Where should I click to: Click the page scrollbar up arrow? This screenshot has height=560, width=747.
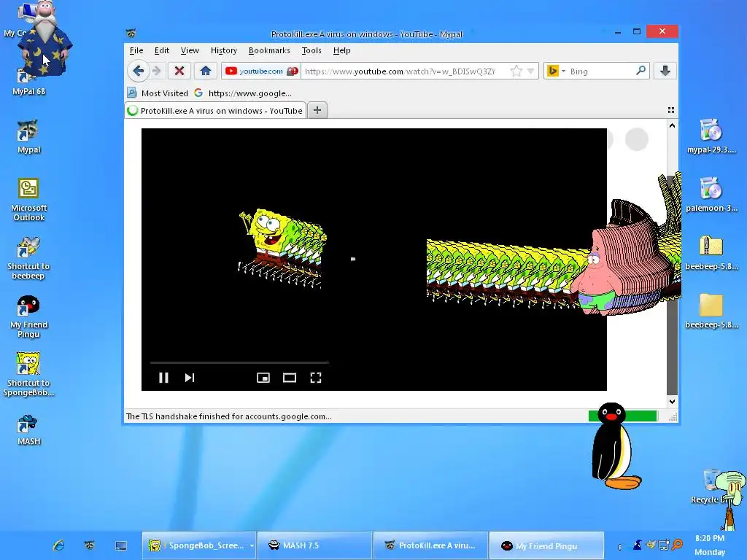coord(672,125)
